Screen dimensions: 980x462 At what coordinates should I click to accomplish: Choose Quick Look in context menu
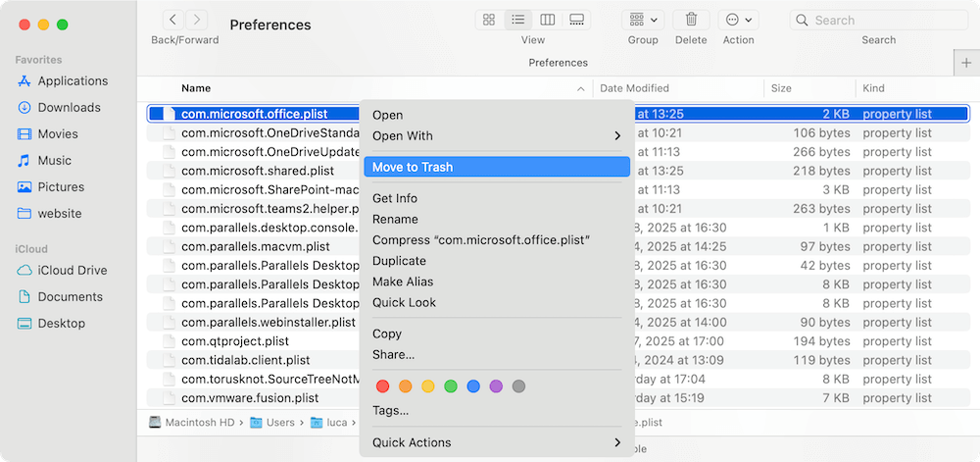tap(497, 302)
